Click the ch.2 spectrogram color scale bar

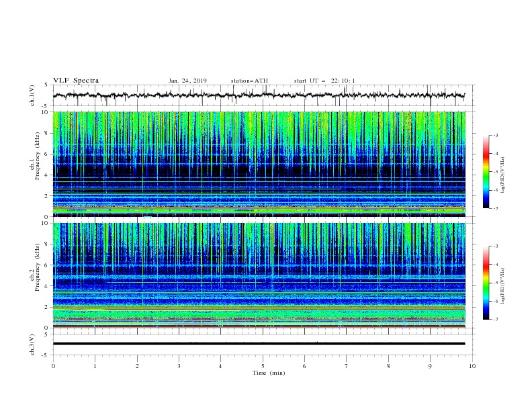pyautogui.click(x=486, y=283)
